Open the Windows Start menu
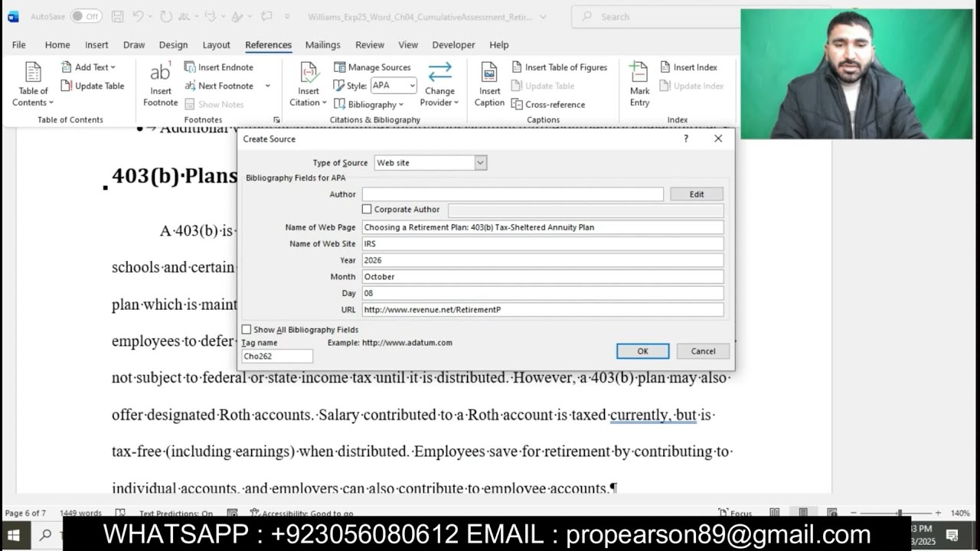The width and height of the screenshot is (980, 551). point(14,535)
